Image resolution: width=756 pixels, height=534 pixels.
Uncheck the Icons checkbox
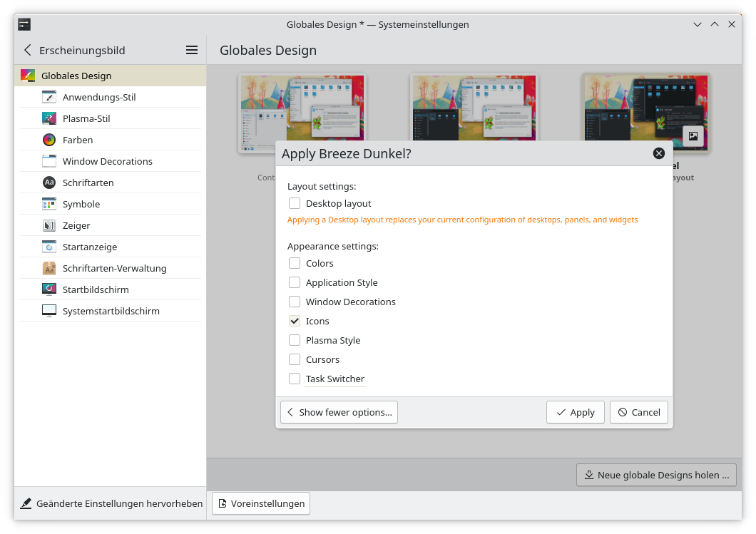(295, 321)
